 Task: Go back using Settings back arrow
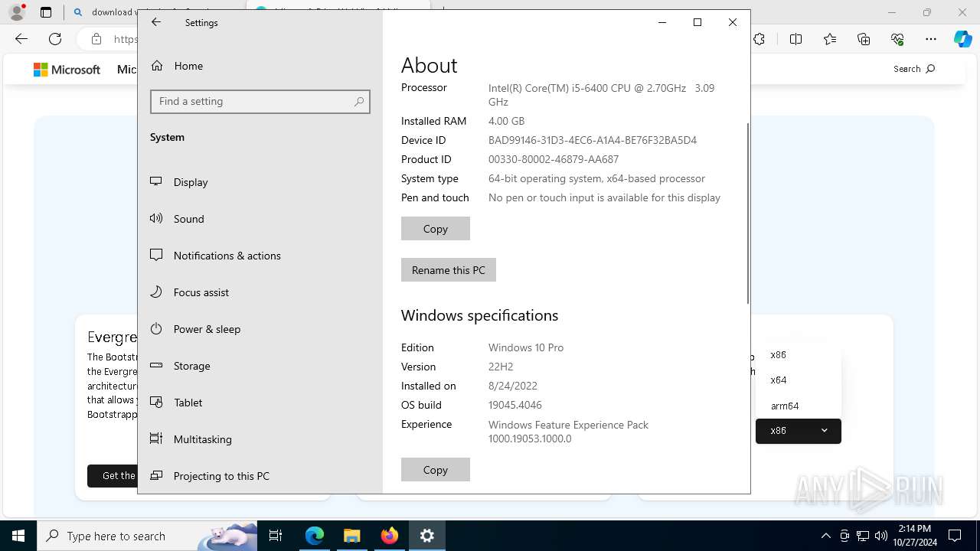tap(156, 22)
